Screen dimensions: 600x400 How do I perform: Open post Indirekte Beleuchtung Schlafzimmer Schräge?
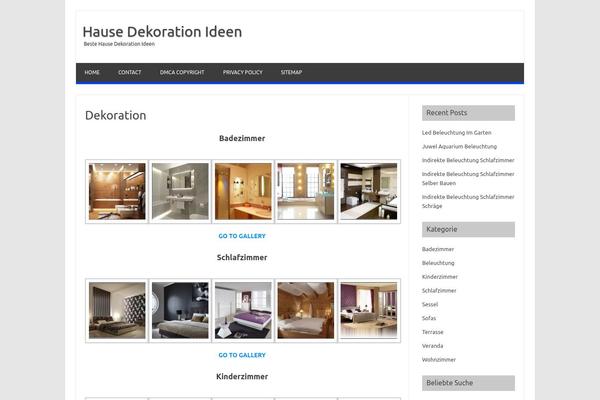pyautogui.click(x=468, y=201)
